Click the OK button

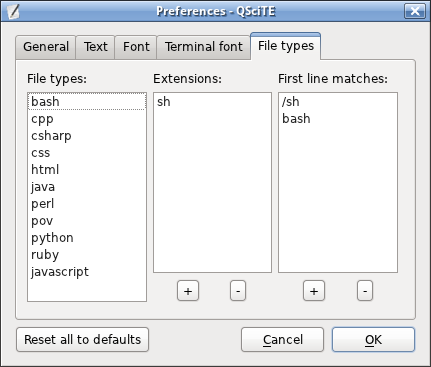click(373, 339)
